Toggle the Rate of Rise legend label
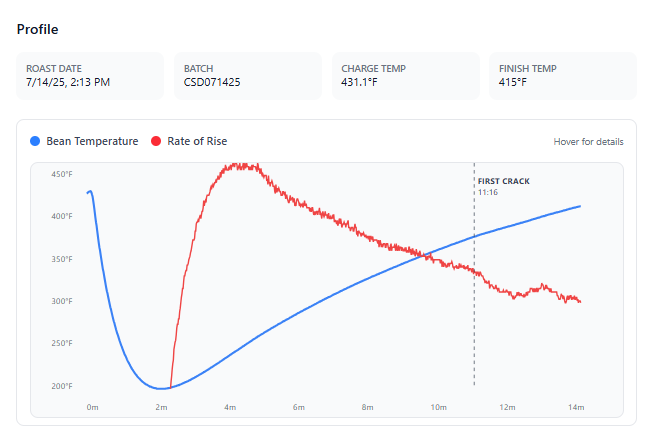The height and width of the screenshot is (440, 653). tap(197, 141)
